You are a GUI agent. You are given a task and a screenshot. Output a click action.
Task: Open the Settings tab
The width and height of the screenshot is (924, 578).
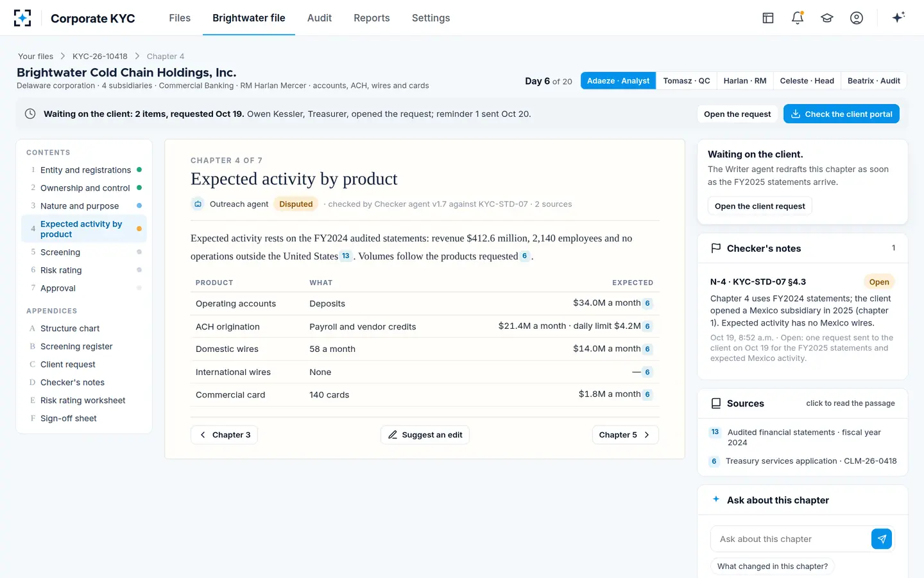click(x=431, y=18)
